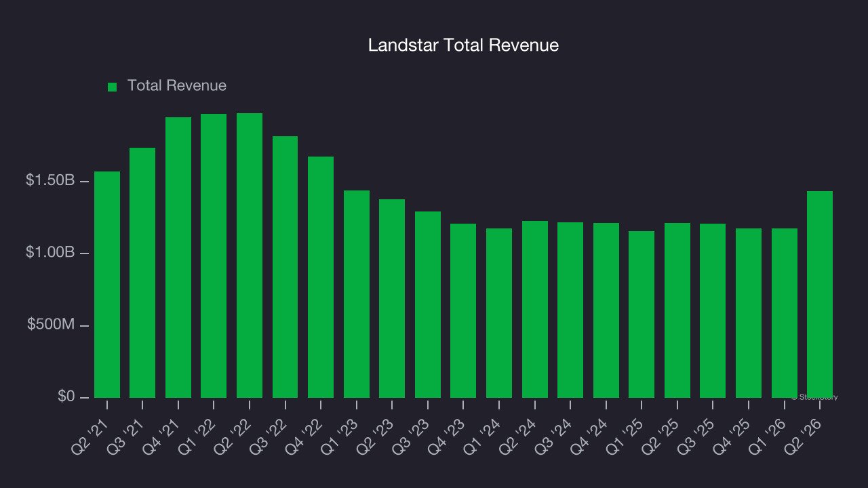
Task: Click the bar for Q2 '23
Action: coord(392,298)
